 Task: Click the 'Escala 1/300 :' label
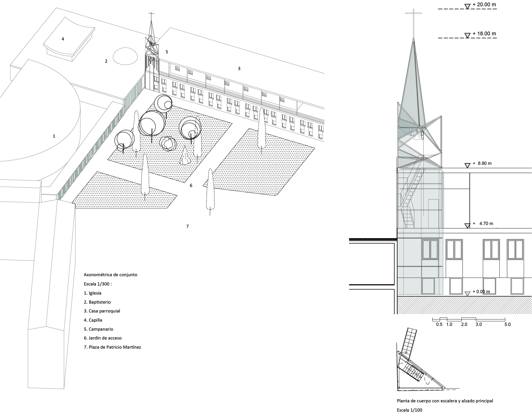[98, 284]
